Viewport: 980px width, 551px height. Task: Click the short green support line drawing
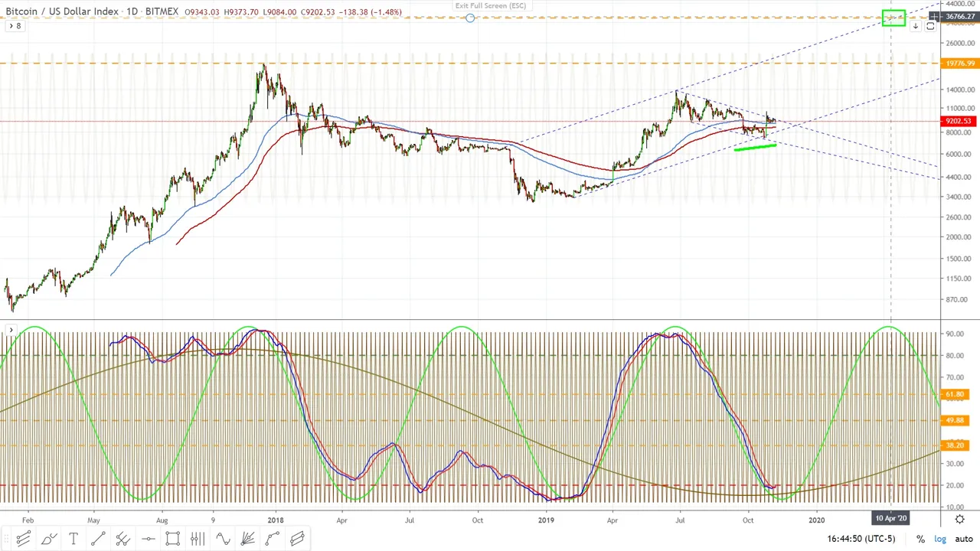(x=756, y=147)
